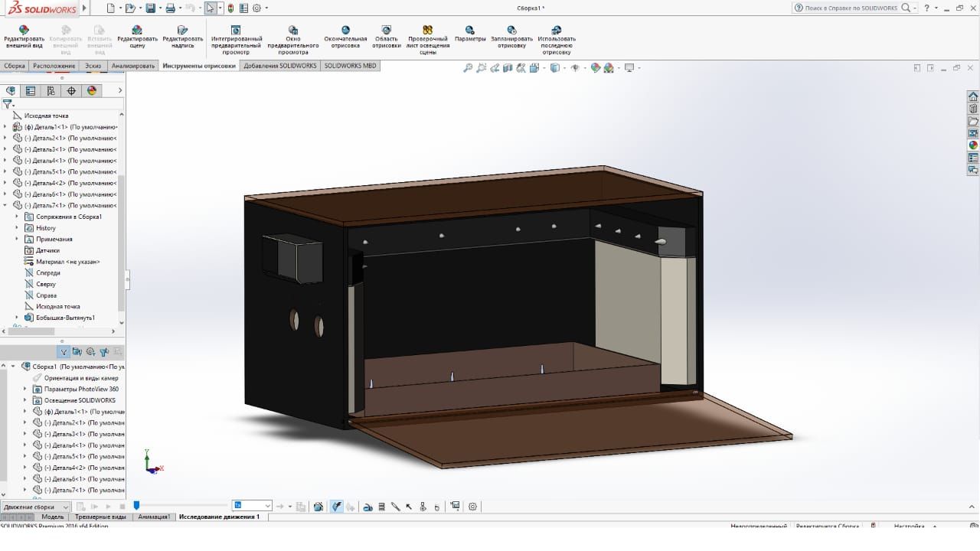
Task: Select the PropertyManager panel icon
Action: [31, 90]
